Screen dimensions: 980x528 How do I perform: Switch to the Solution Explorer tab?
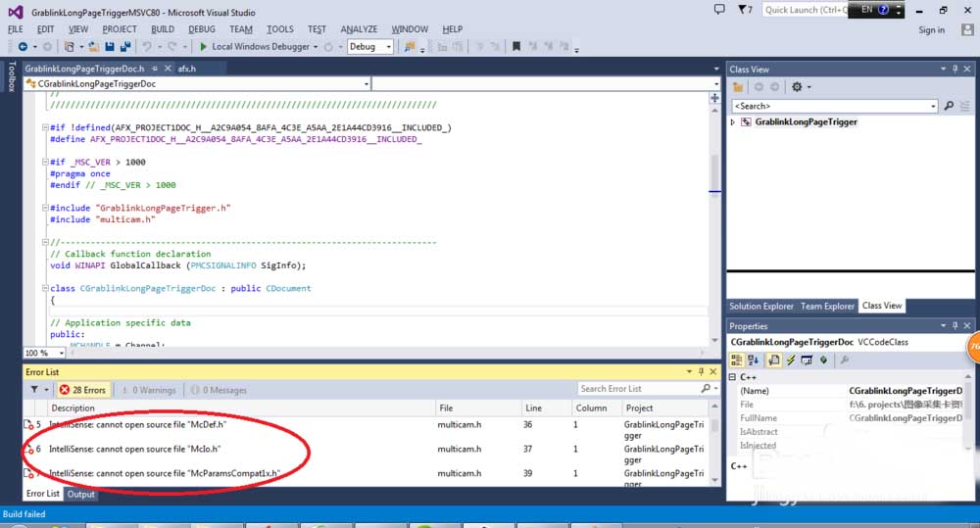tap(760, 307)
